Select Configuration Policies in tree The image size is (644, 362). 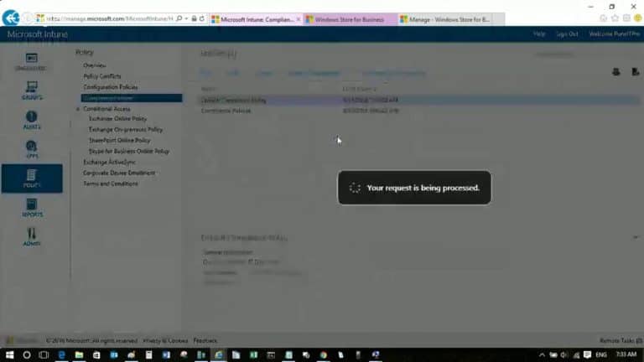(x=111, y=87)
